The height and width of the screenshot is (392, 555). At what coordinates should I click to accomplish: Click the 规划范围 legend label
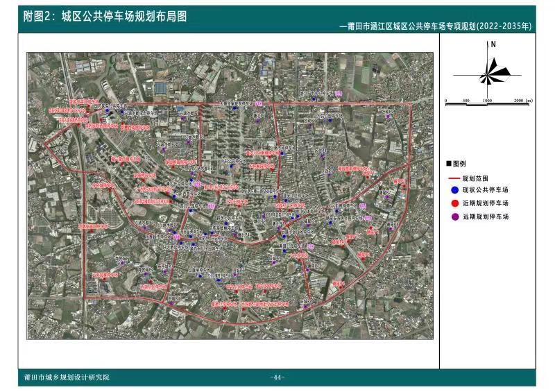point(475,178)
